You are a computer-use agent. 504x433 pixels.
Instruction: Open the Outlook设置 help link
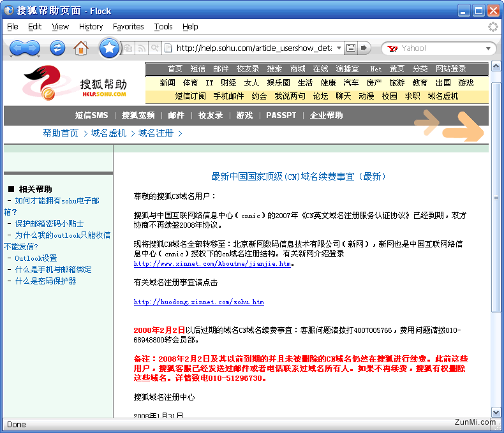(36, 258)
